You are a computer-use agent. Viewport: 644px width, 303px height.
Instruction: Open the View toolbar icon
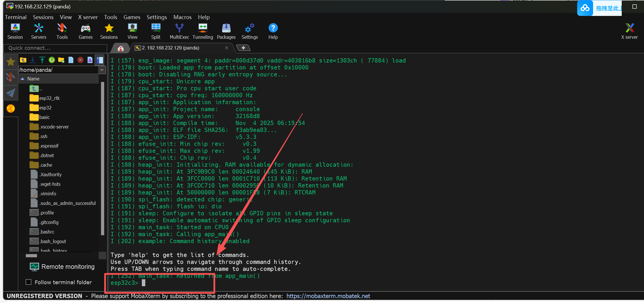133,31
